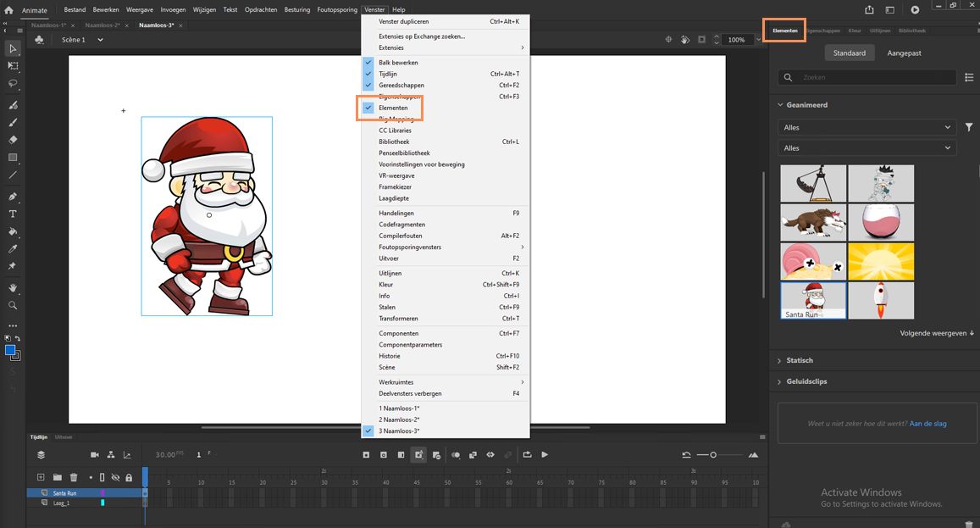Toggle onion skin in timeline
The height and width of the screenshot is (528, 980).
click(456, 455)
